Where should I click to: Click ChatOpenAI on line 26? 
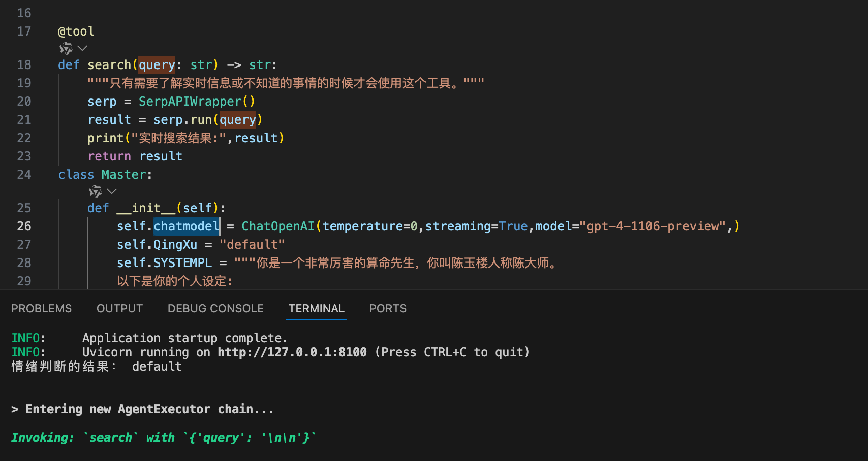click(x=278, y=226)
